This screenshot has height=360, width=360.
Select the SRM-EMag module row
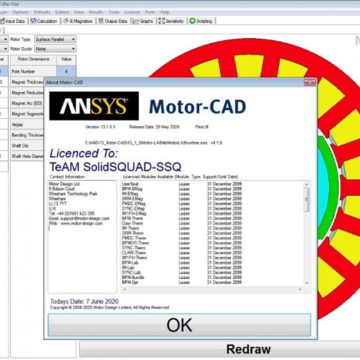[x=182, y=199]
